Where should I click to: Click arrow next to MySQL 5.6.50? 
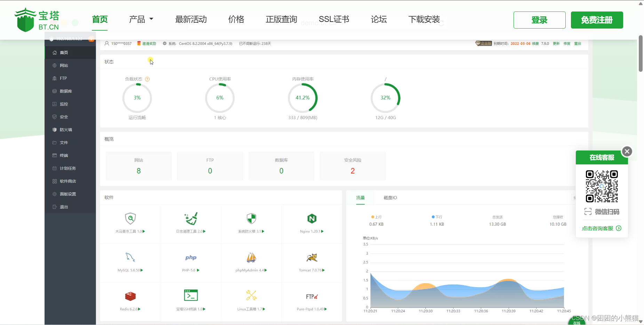pos(142,270)
